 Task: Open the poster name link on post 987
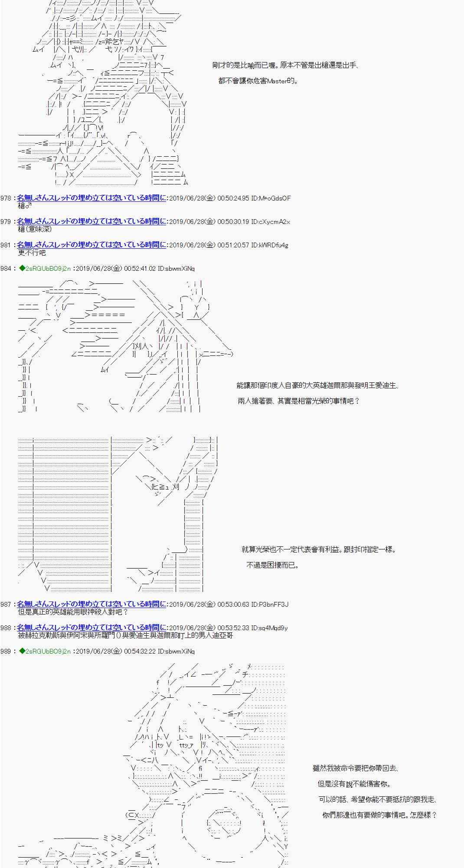pos(91,604)
